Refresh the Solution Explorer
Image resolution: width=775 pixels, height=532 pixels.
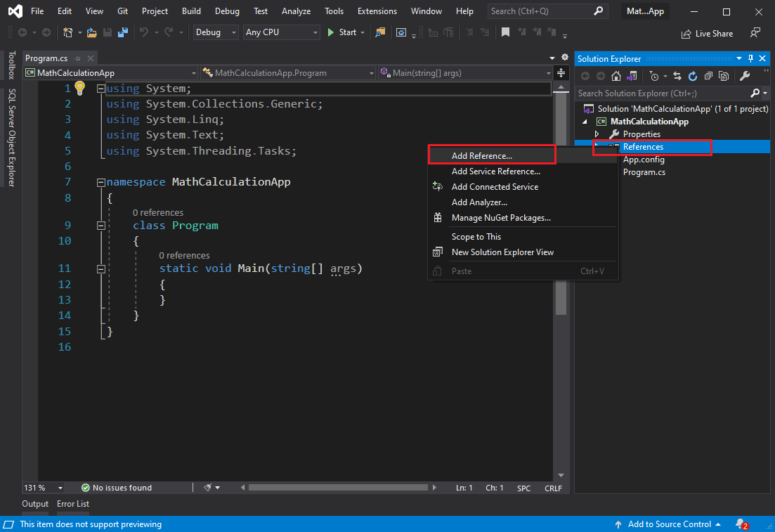pyautogui.click(x=693, y=76)
